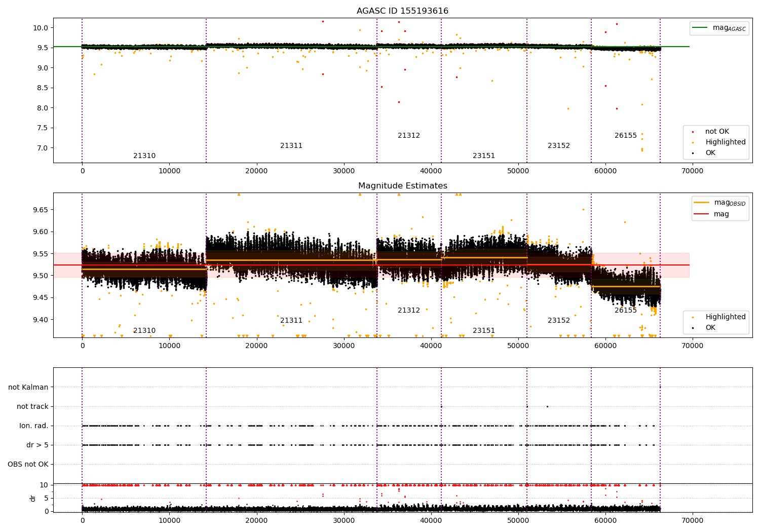Click x-tick 70000 under the bottom plot

pyautogui.click(x=693, y=520)
